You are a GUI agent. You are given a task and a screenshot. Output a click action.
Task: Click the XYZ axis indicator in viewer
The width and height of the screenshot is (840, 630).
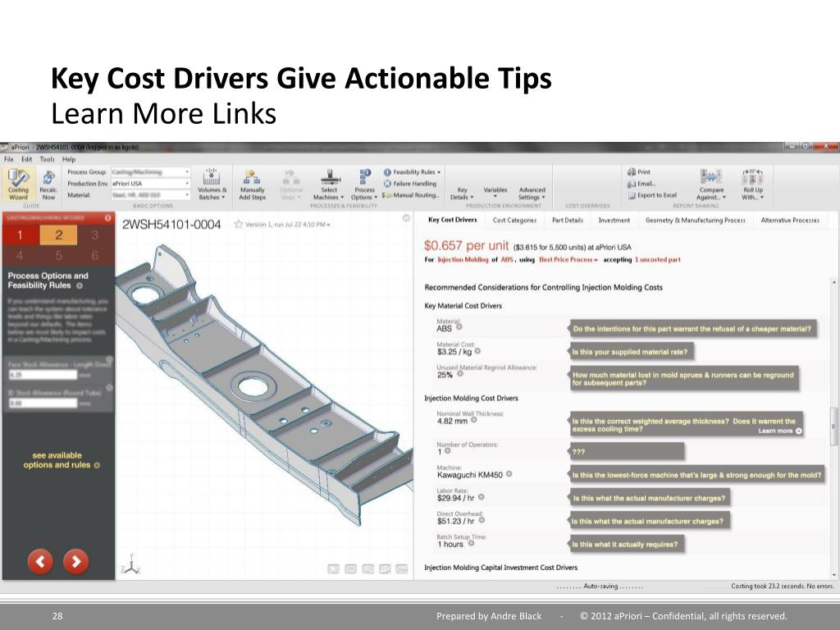coord(130,565)
